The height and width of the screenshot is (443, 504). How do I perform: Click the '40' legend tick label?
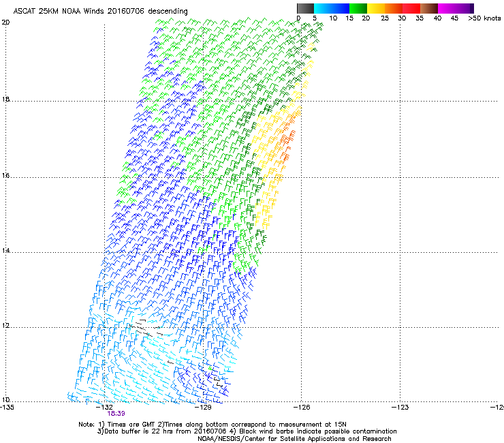coord(437,18)
